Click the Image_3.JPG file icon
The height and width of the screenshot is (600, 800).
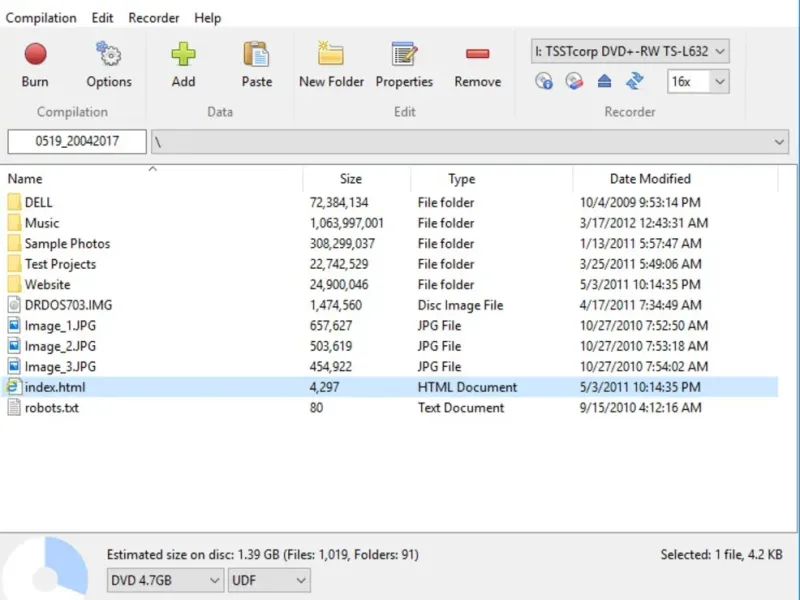pyautogui.click(x=14, y=366)
